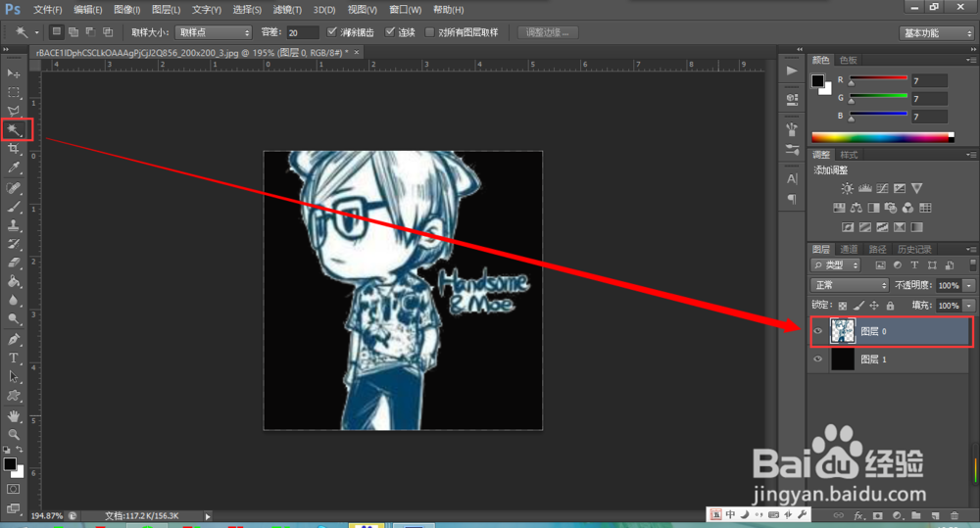Screen dimensions: 980x528
Task: Hide 图层 0 with eye icon
Action: coord(818,331)
